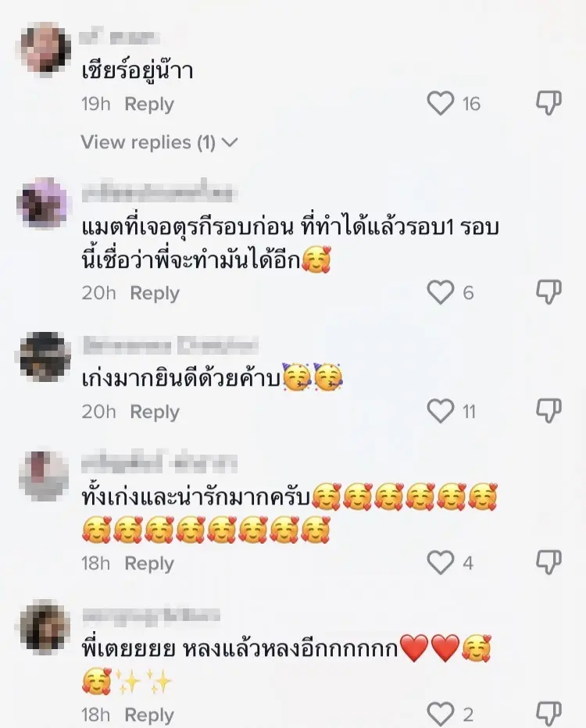Like the comment with 4 likes
Screen dimensions: 586x728
click(440, 562)
